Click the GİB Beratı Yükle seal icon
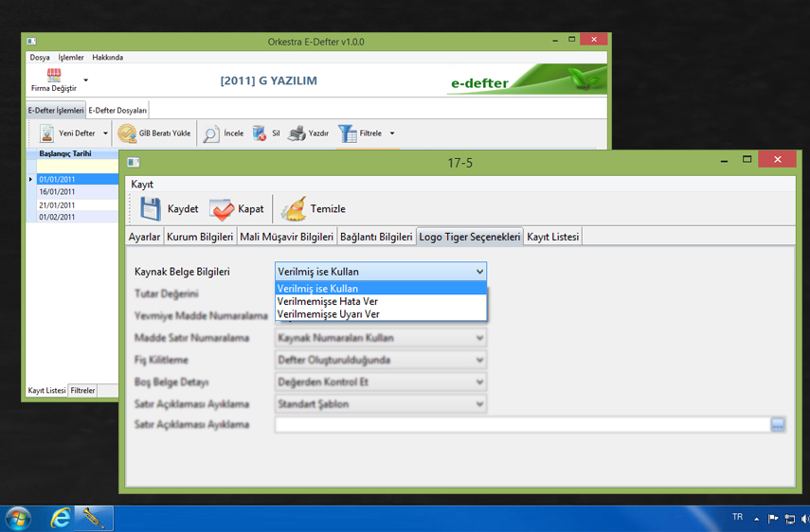The image size is (810, 532). pos(127,133)
